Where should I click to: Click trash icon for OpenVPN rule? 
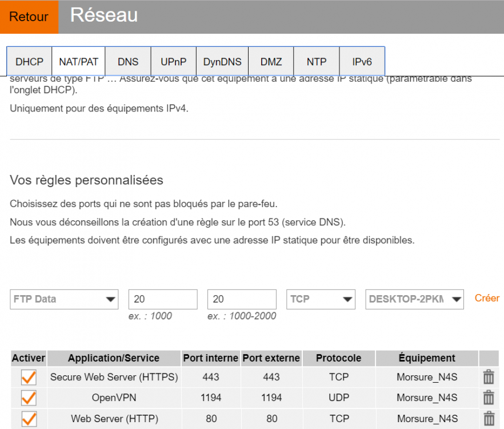489,398
